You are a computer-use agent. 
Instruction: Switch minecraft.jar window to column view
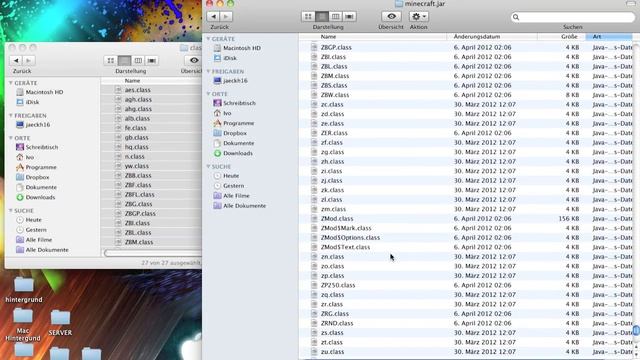(336, 16)
